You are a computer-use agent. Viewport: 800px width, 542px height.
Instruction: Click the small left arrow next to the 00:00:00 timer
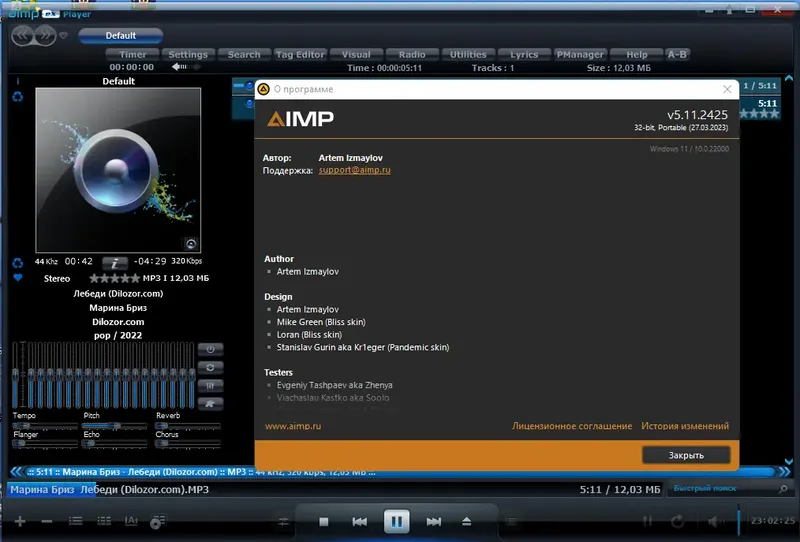pyautogui.click(x=179, y=67)
